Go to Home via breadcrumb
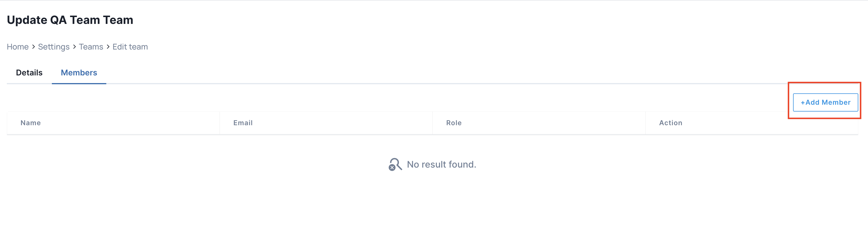868x243 pixels. tap(17, 47)
